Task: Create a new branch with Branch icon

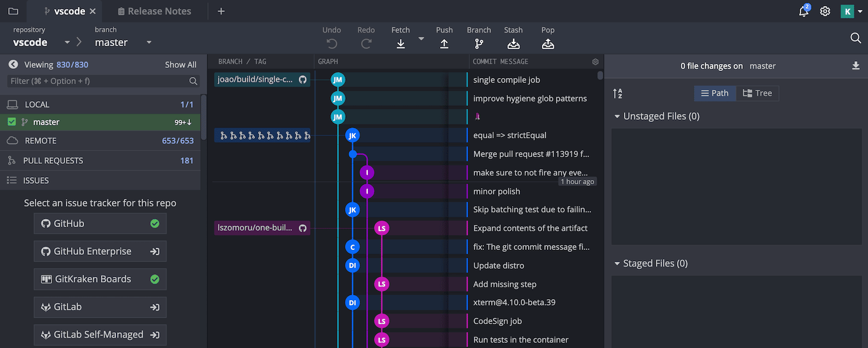Action: tap(478, 44)
